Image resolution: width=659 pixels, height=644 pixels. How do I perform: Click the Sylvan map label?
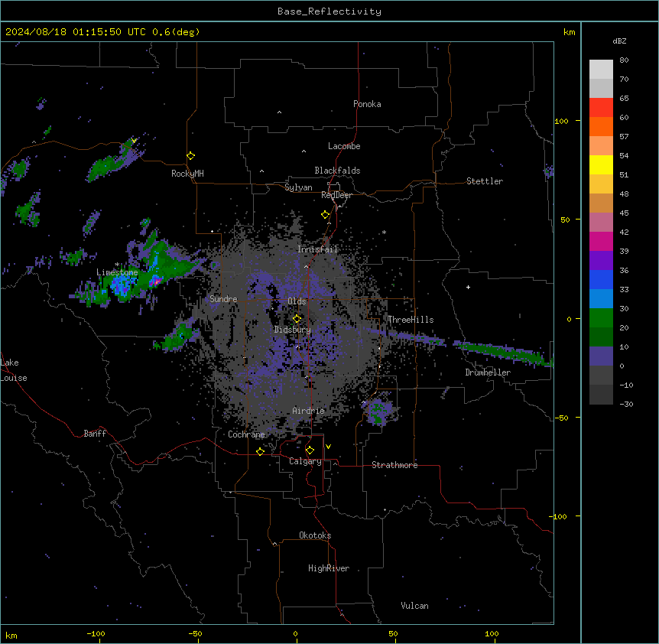click(298, 187)
